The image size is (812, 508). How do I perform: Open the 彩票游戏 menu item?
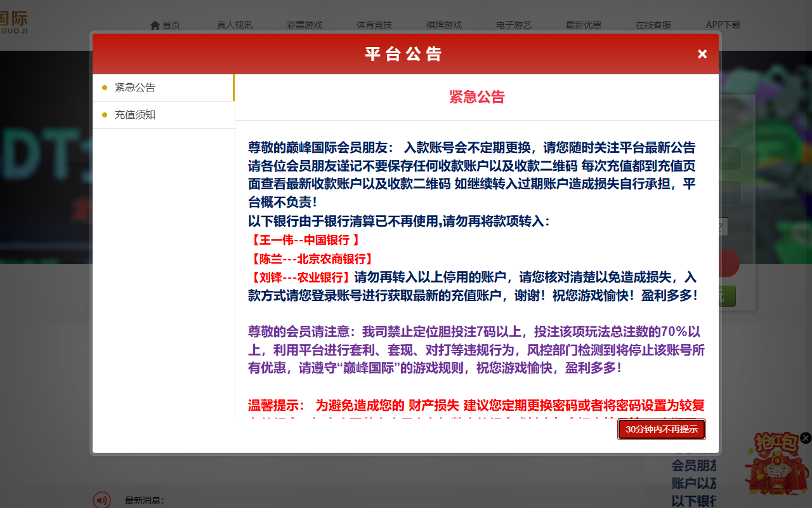pos(304,25)
